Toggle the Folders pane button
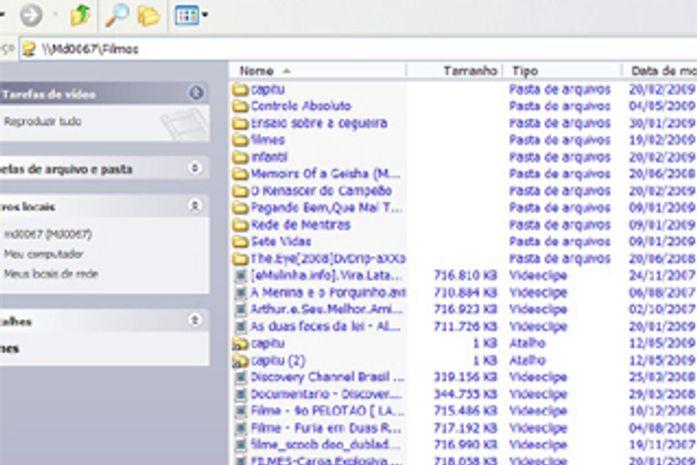697x465 pixels. click(148, 16)
